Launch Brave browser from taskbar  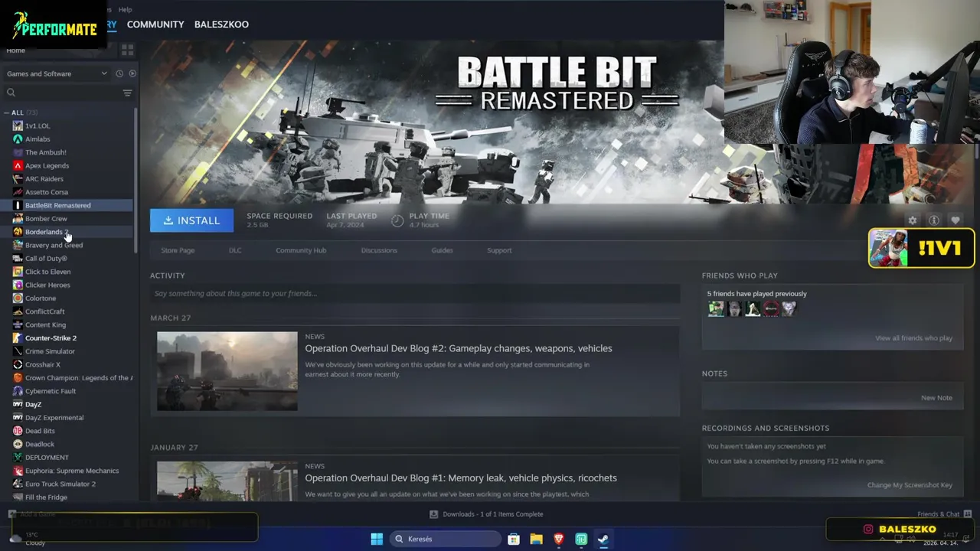point(559,539)
